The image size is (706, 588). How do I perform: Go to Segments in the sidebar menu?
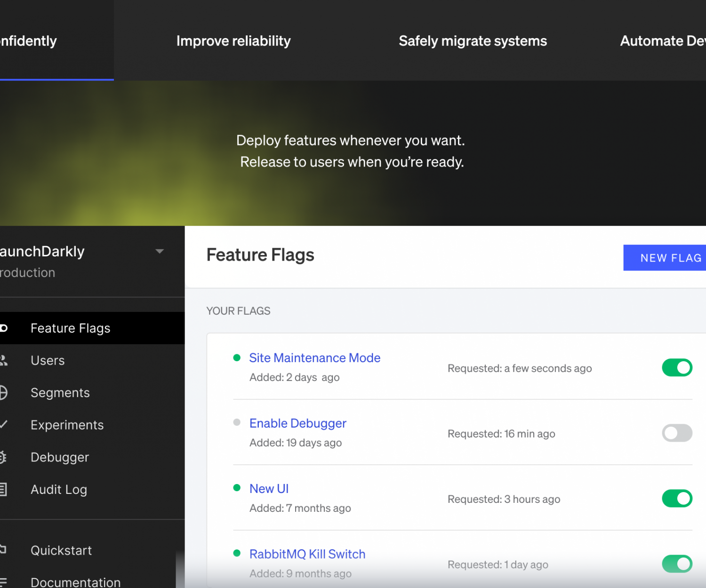(60, 393)
